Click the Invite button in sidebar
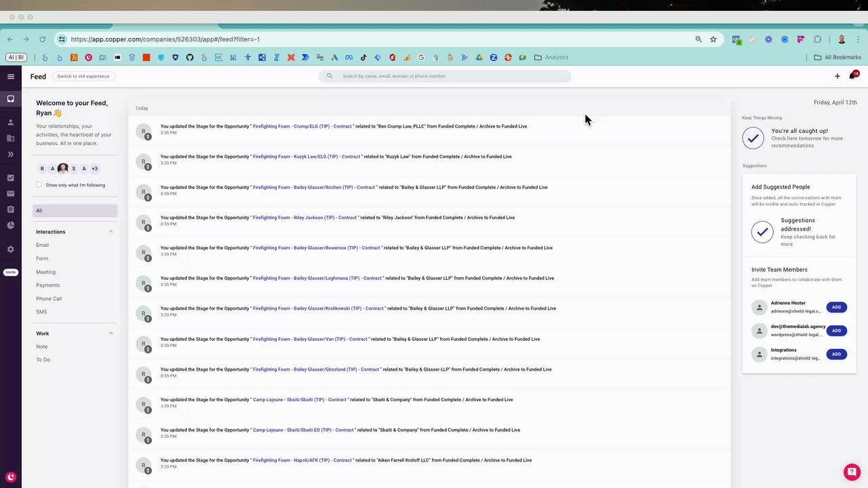Viewport: 868px width, 488px height. 10,272
